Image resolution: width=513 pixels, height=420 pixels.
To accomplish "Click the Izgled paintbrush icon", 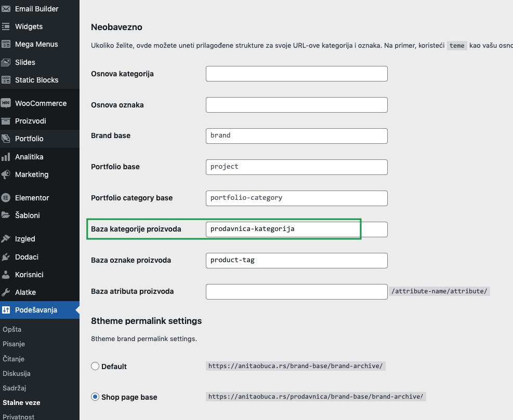I will (6, 239).
